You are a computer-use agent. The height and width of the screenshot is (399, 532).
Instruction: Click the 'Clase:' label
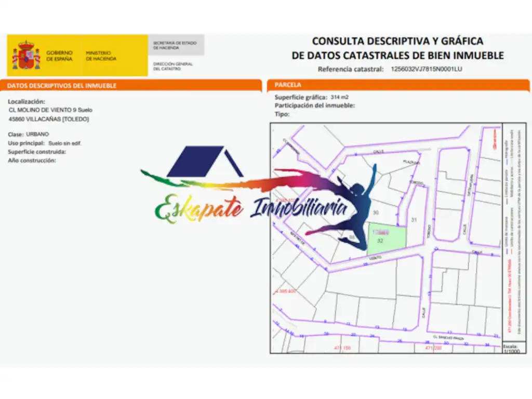coord(16,135)
